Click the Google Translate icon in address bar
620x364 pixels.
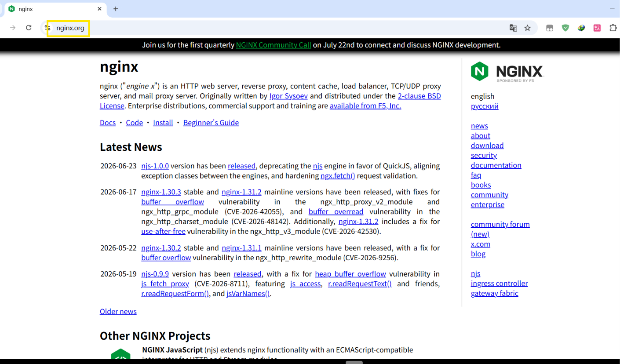coord(513,28)
